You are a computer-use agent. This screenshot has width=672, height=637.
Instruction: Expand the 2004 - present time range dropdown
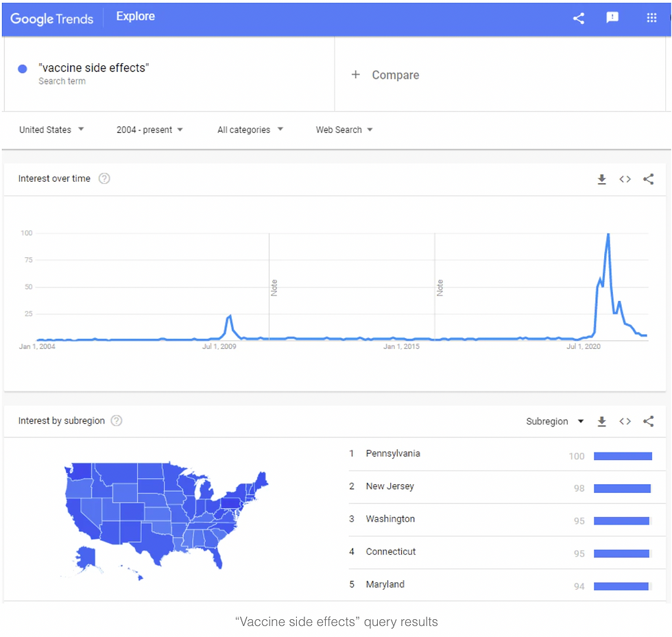pos(149,130)
